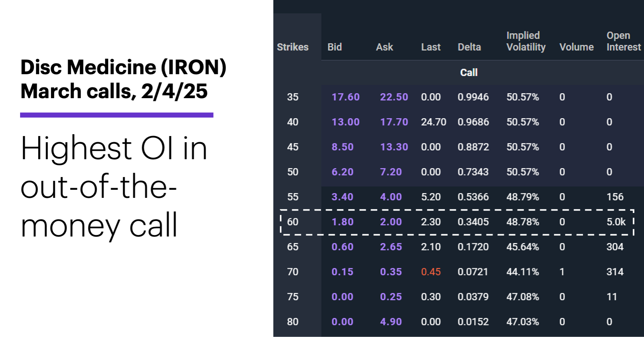Image resolution: width=644 pixels, height=337 pixels.
Task: Select the 50 strike row label
Action: 293,172
